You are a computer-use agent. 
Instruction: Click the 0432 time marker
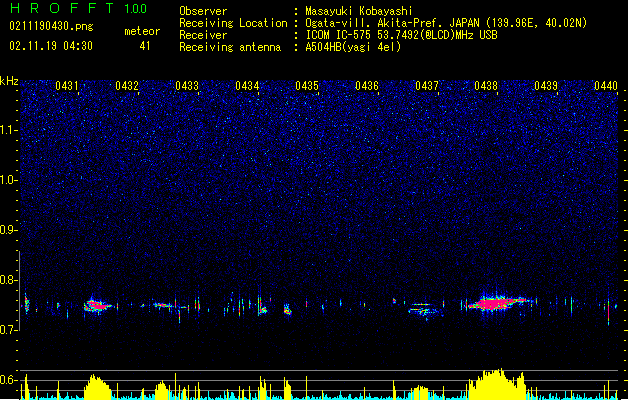pos(127,86)
